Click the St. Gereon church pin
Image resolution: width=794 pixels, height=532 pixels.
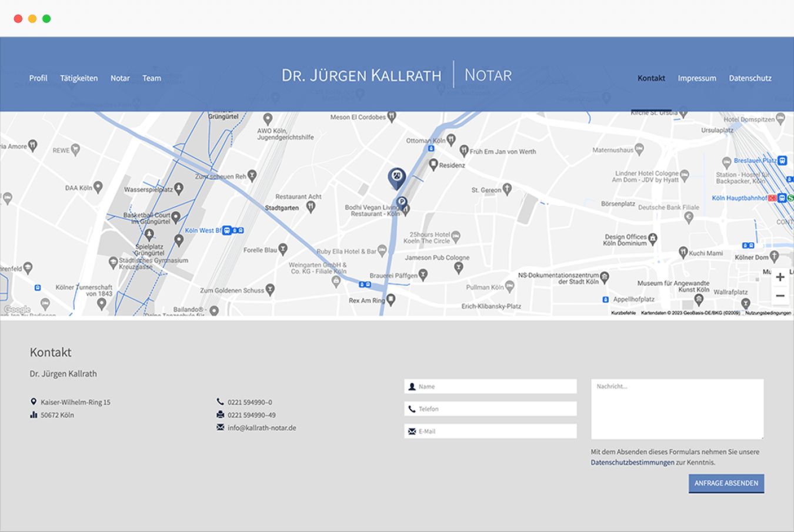click(507, 189)
